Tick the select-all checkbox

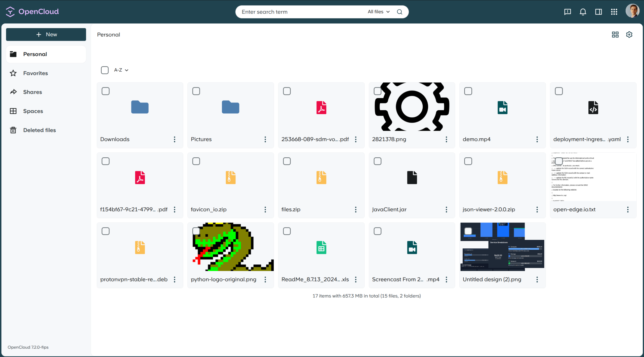point(105,70)
